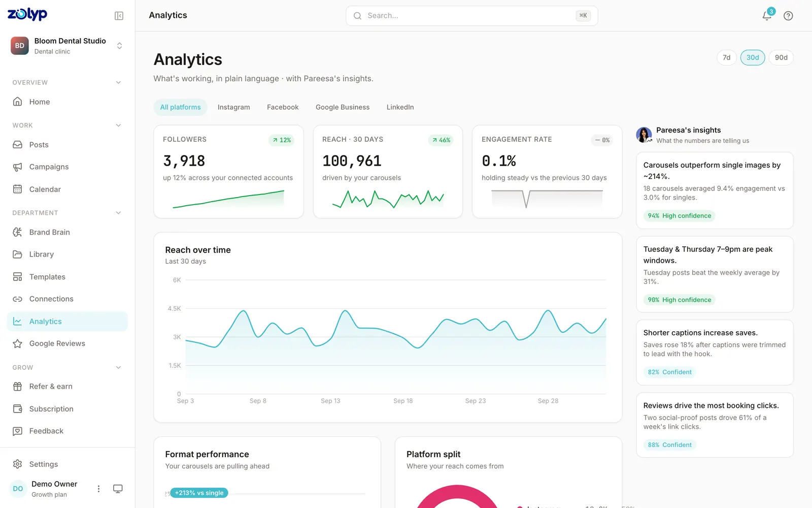Click the Google Reviews star icon
The height and width of the screenshot is (508, 812).
(18, 343)
